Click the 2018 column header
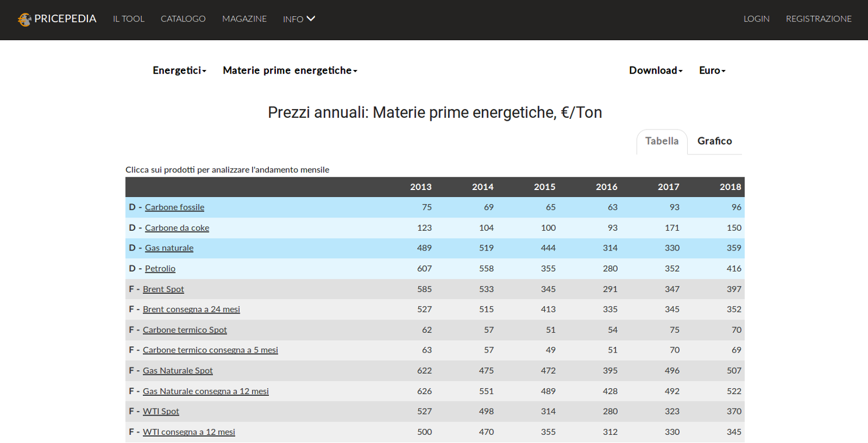 pos(730,187)
